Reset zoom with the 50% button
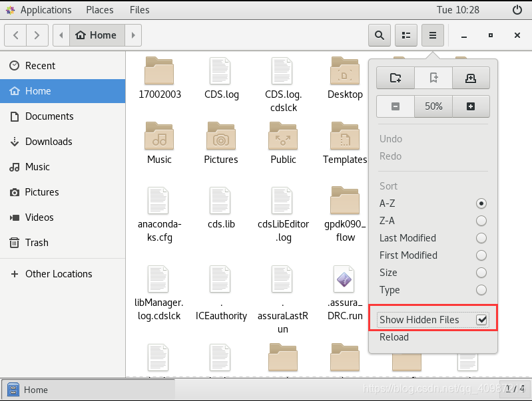Image resolution: width=532 pixels, height=401 pixels. point(433,106)
